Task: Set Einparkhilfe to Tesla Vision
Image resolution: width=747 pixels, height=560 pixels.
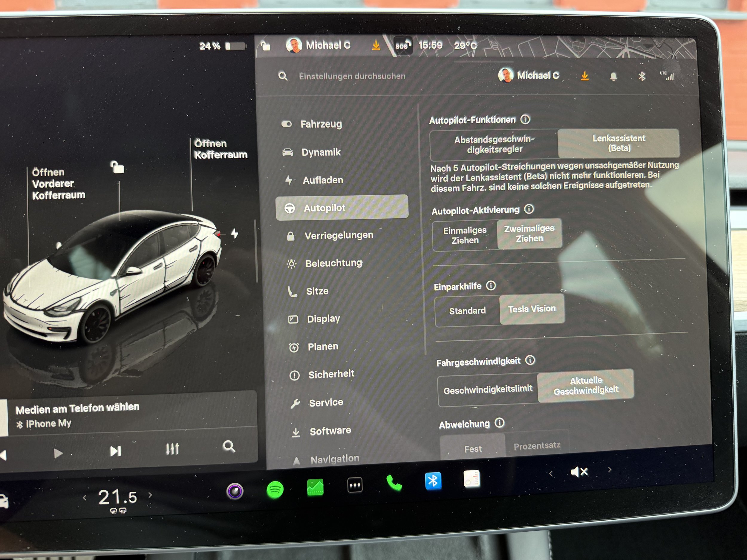Action: (532, 309)
